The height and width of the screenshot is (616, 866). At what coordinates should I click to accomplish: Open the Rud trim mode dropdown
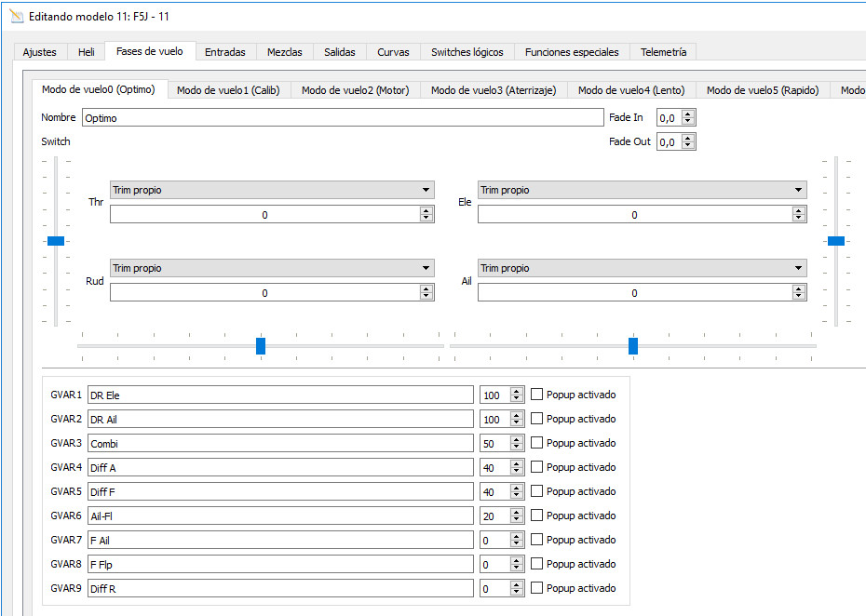[272, 268]
